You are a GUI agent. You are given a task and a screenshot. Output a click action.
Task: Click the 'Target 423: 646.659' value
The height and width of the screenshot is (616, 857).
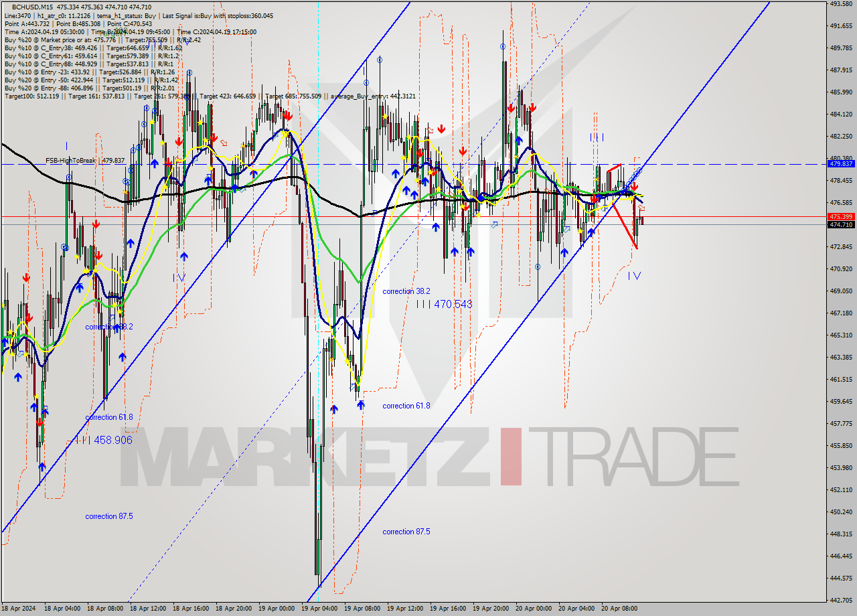(x=228, y=96)
